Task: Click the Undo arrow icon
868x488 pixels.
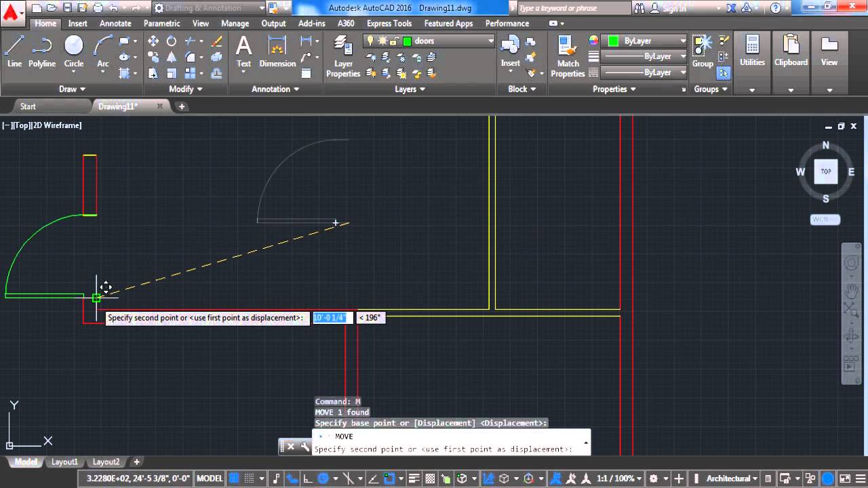Action: click(x=113, y=8)
